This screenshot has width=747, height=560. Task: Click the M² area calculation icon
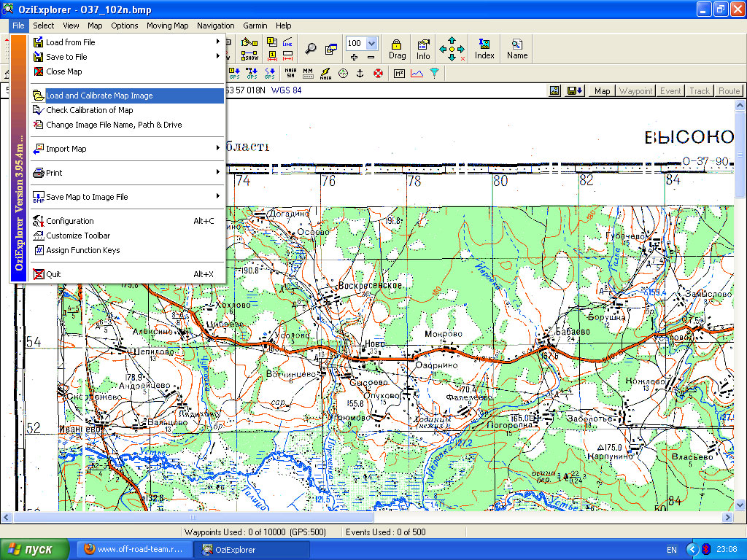(x=399, y=74)
